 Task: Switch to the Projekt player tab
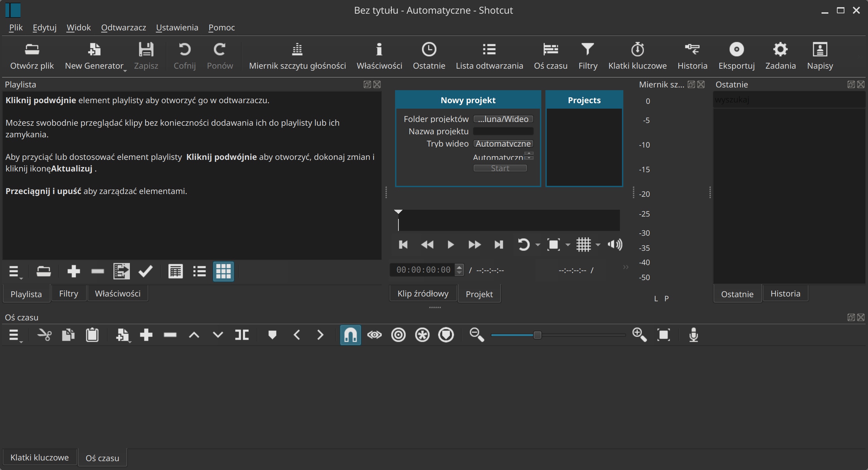click(479, 294)
